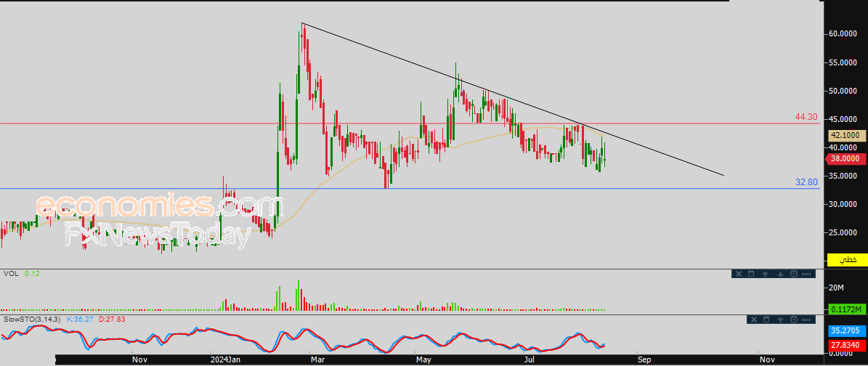This screenshot has width=868, height=366.
Task: Maximize the SlowSTO indicator panel
Action: pyautogui.click(x=766, y=320)
